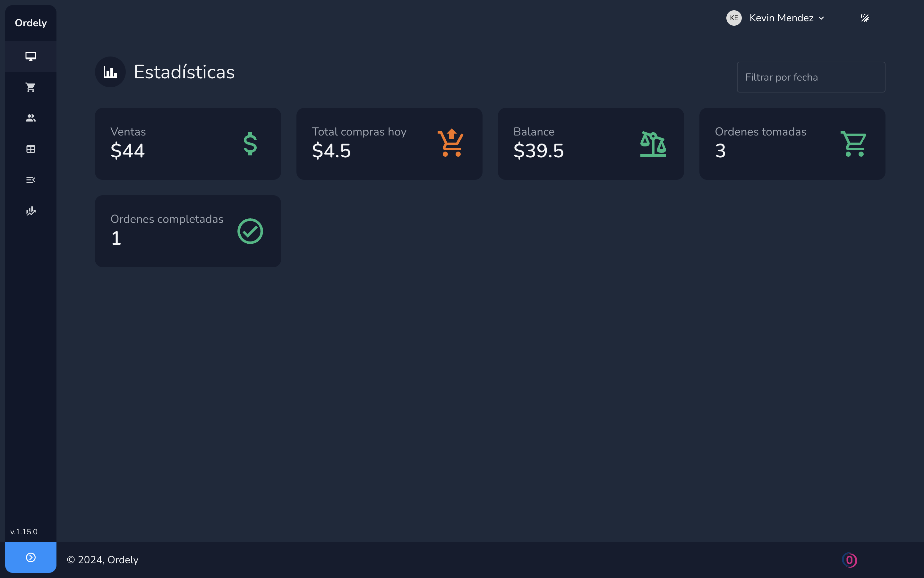Click the Ordenes tomadas label
Image resolution: width=924 pixels, height=578 pixels.
(760, 132)
